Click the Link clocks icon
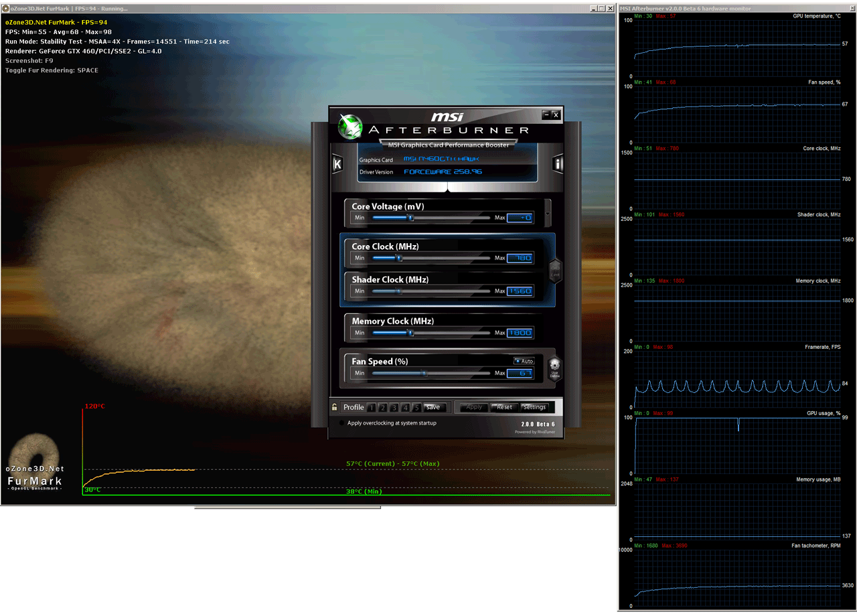 click(x=554, y=270)
